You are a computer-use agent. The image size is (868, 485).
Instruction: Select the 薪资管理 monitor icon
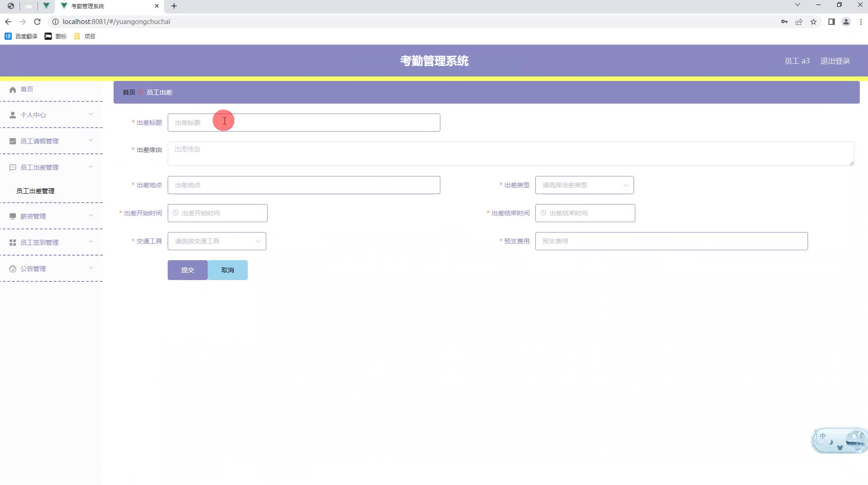[13, 216]
